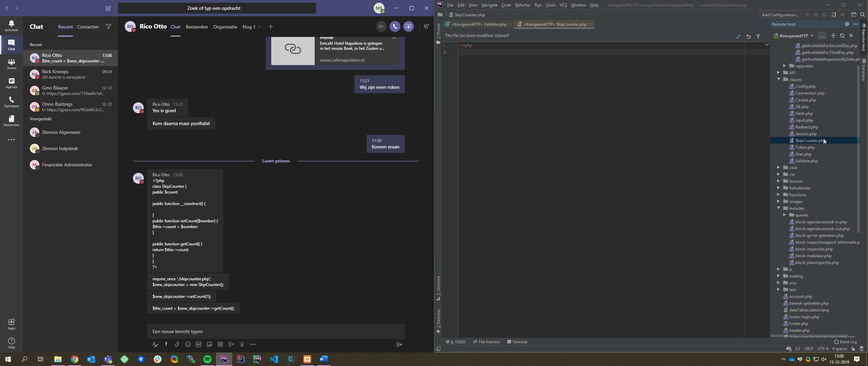Click the Add Configuration button
The width and height of the screenshot is (868, 366).
tap(780, 15)
